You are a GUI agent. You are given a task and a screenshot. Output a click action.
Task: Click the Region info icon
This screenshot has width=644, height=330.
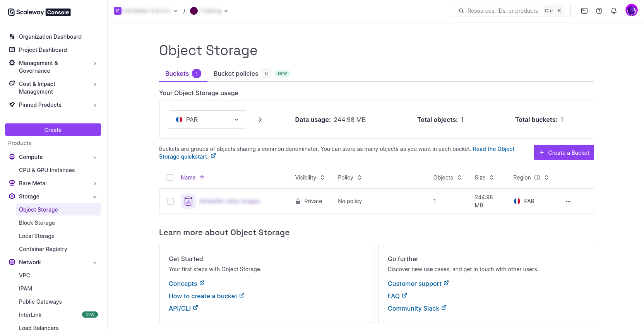(537, 178)
